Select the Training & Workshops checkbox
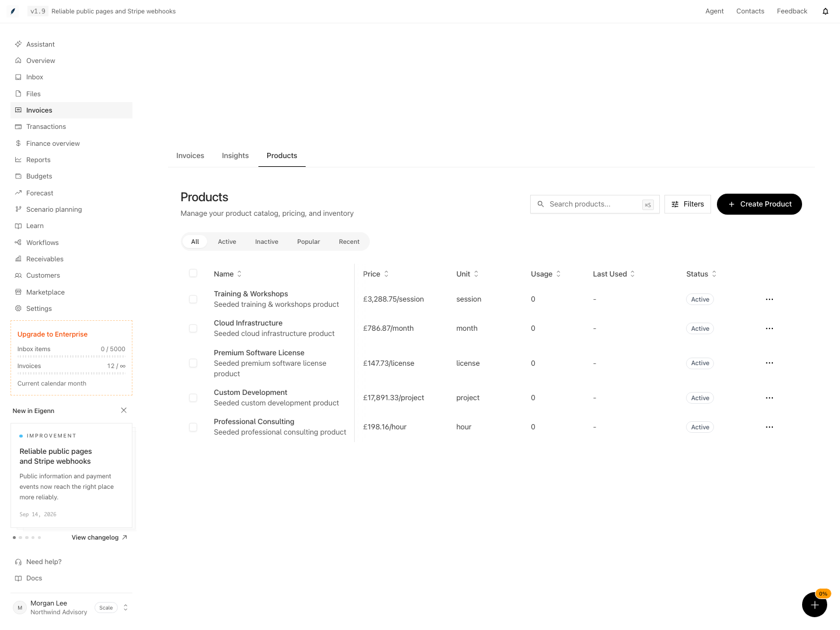The image size is (840, 630). 193,299
